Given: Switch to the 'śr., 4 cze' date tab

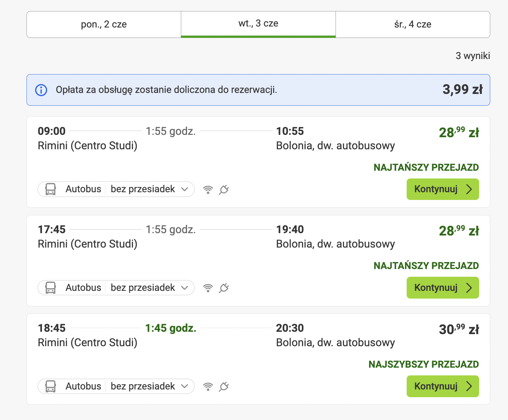Looking at the screenshot, I should [413, 24].
